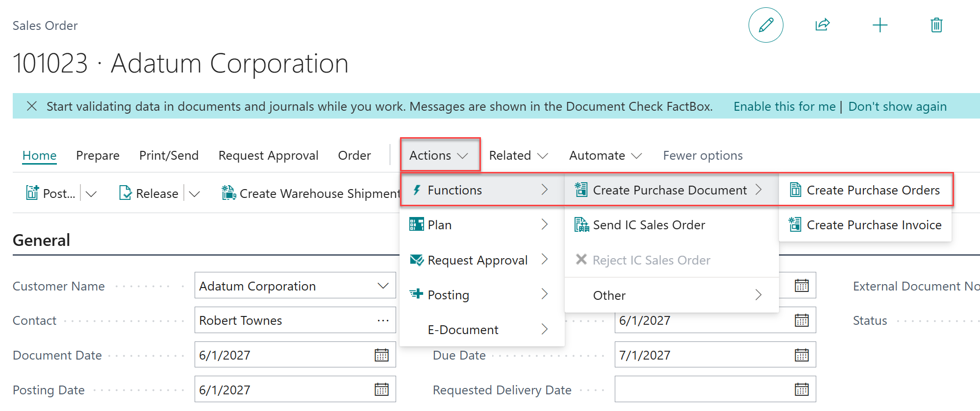Click the Release document icon
The image size is (980, 411).
126,193
